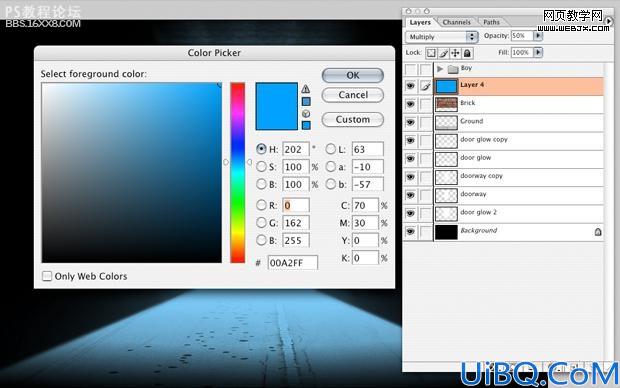Show the Boy group visibility box
The image size is (620, 388).
click(410, 70)
